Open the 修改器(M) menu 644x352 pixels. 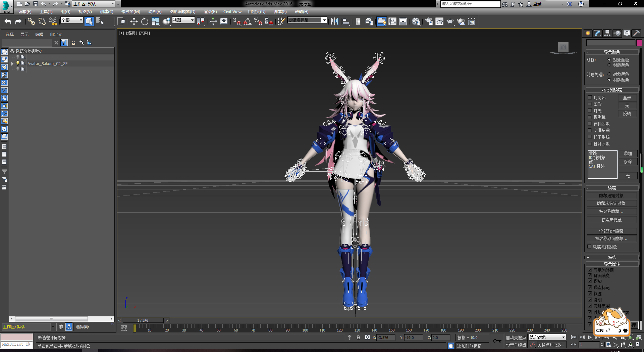point(130,12)
